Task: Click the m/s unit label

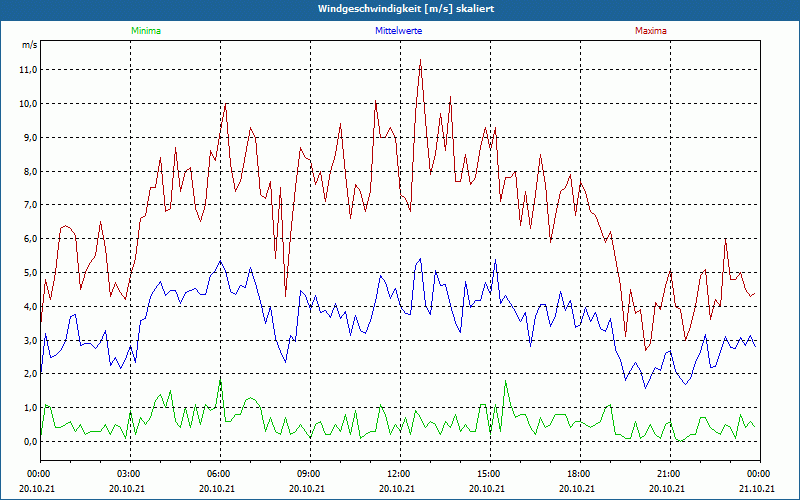Action: click(x=30, y=45)
